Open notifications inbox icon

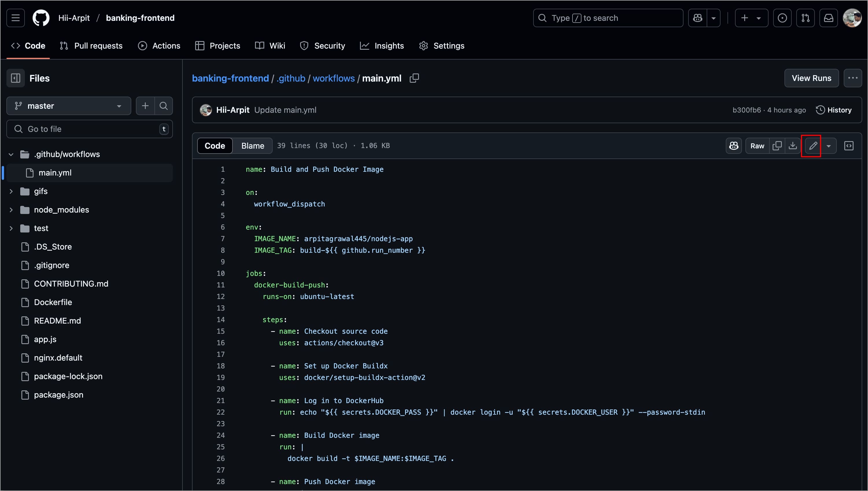[828, 18]
